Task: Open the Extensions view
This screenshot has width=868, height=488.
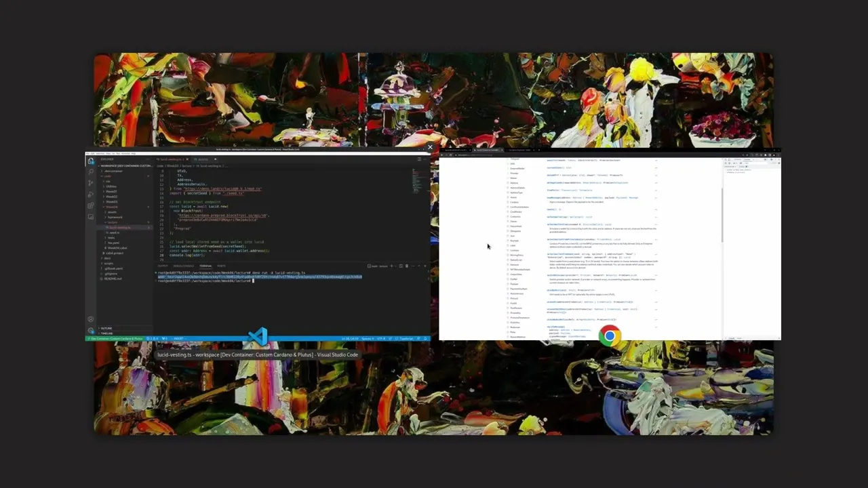Action: coord(91,205)
